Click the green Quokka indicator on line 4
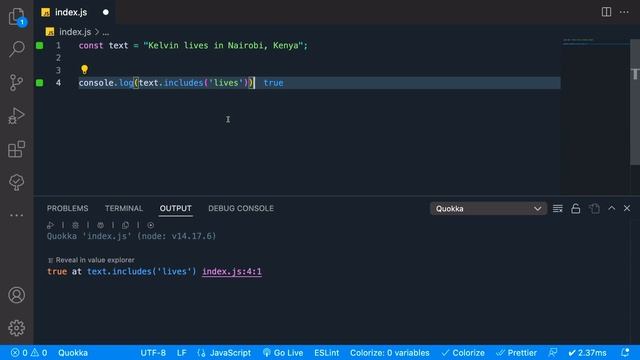Viewport: 640px width, 360px height. point(40,83)
